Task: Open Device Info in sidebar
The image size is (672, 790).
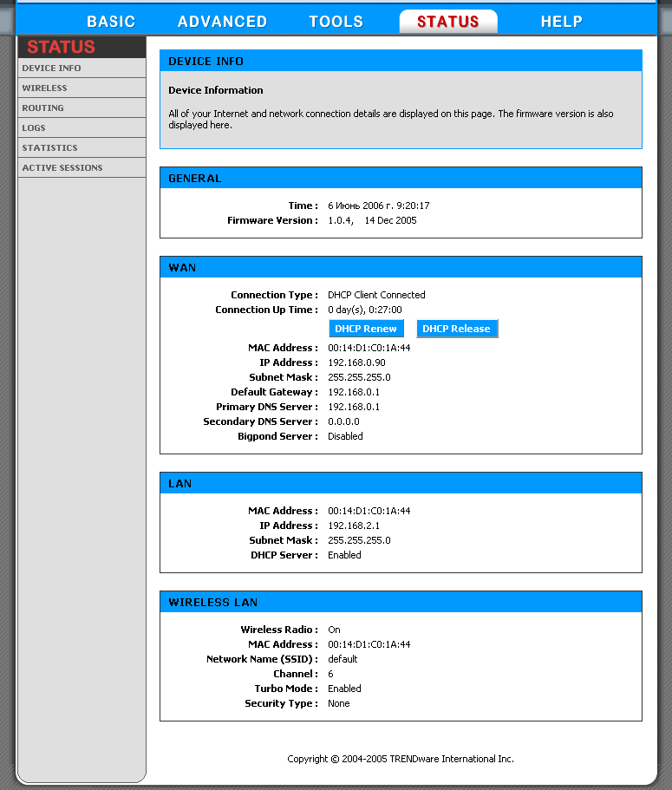Action: pyautogui.click(x=82, y=68)
